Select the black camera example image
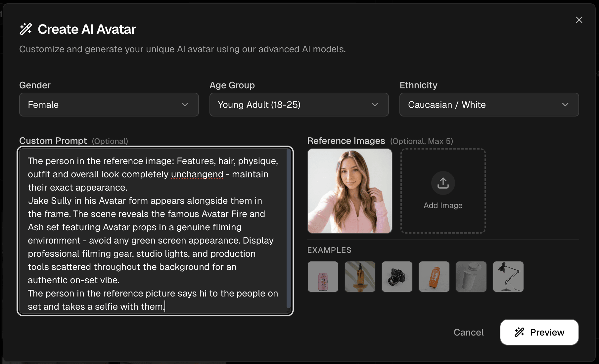The width and height of the screenshot is (599, 364). (x=397, y=277)
